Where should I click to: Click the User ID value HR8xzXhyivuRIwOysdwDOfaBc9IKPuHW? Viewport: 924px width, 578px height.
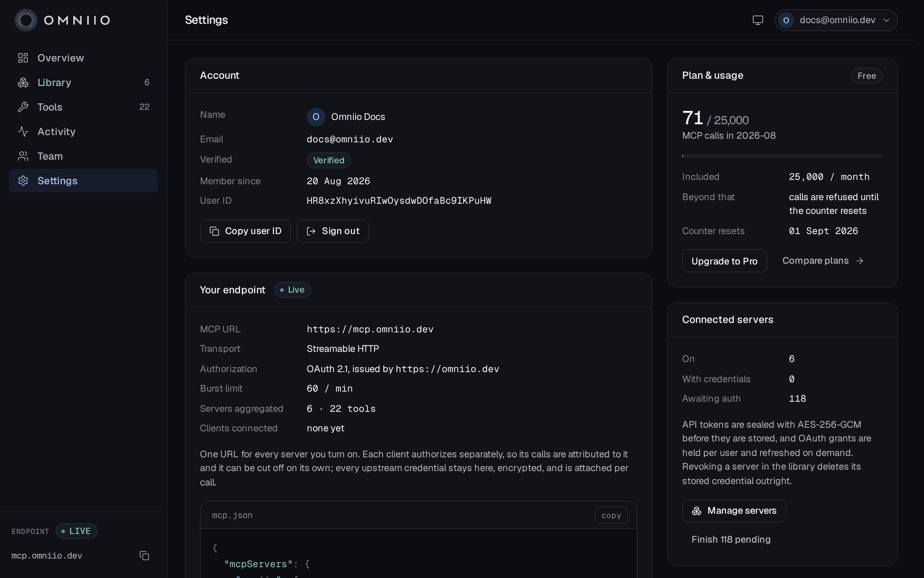pos(399,201)
